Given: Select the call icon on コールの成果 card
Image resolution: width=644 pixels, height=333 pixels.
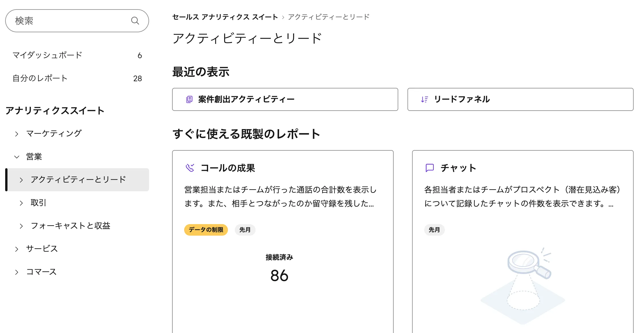Looking at the screenshot, I should point(190,168).
